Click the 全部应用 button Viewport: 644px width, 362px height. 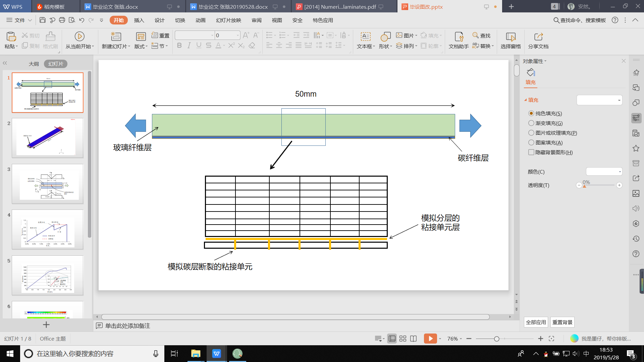[536, 322]
